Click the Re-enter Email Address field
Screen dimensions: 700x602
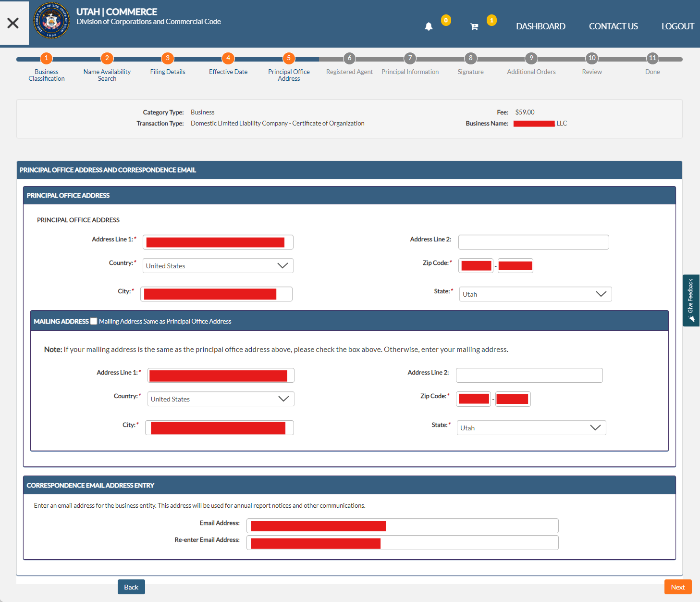pyautogui.click(x=403, y=542)
